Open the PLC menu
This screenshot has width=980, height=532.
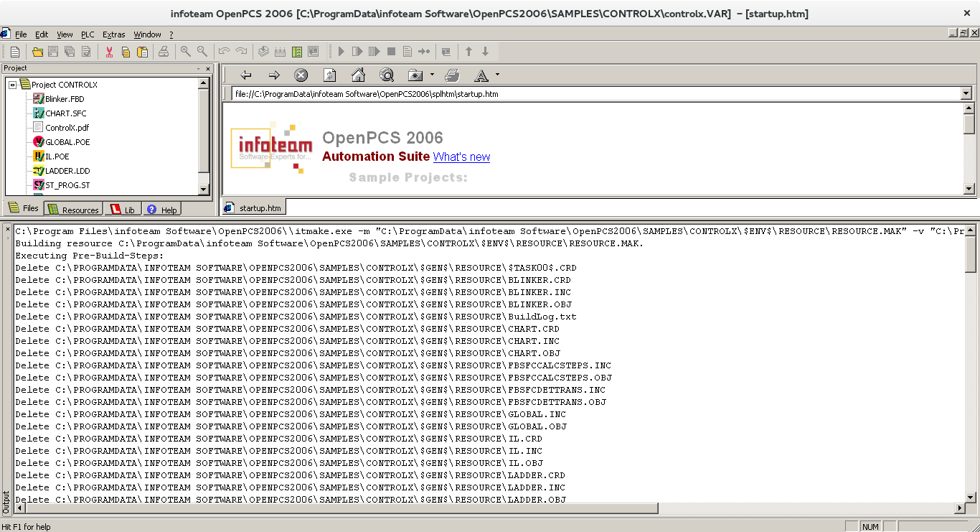click(88, 34)
